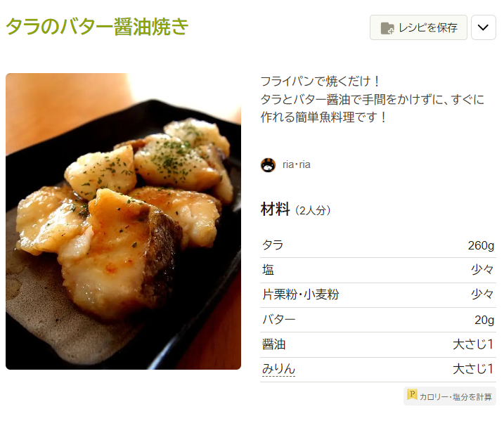
Task: Click the yellow P premium icon
Action: pyautogui.click(x=412, y=394)
